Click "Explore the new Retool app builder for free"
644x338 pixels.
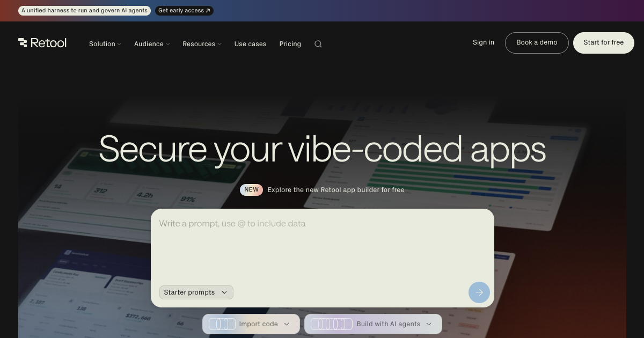336,190
